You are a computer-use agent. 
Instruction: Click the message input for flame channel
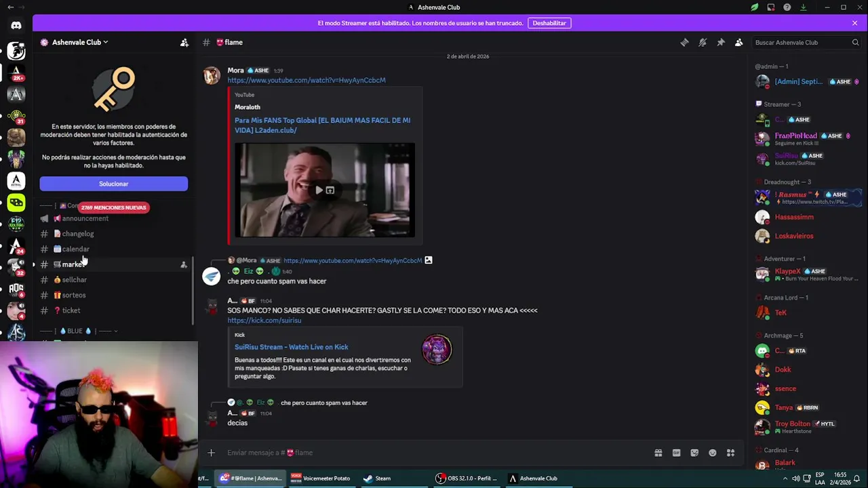tap(434, 453)
